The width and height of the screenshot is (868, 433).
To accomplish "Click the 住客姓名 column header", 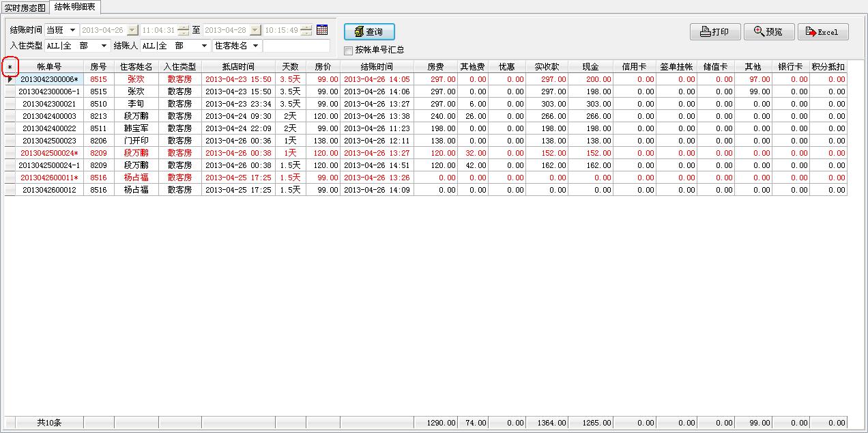I will [x=136, y=66].
